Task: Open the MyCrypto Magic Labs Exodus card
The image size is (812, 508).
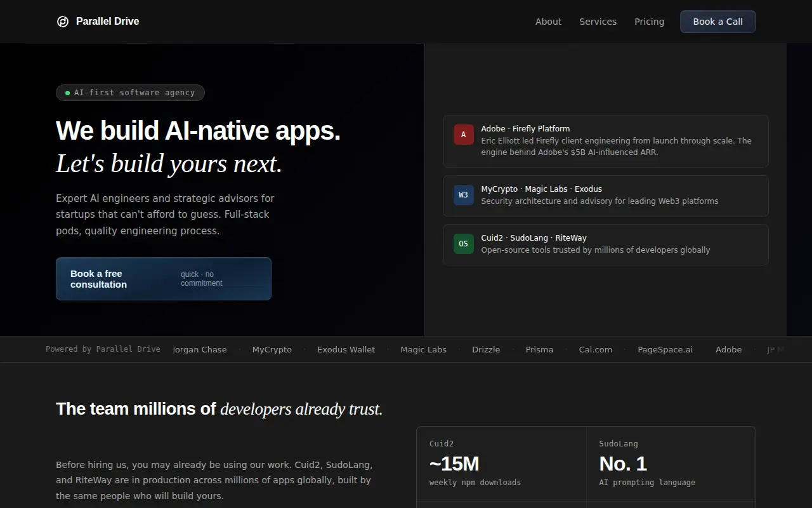Action: click(x=606, y=196)
